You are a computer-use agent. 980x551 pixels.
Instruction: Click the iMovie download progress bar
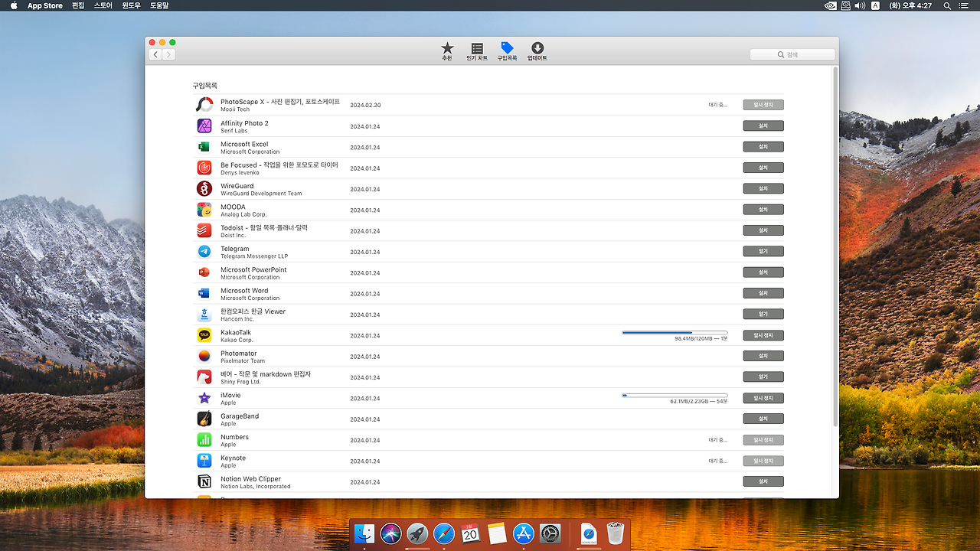(675, 396)
